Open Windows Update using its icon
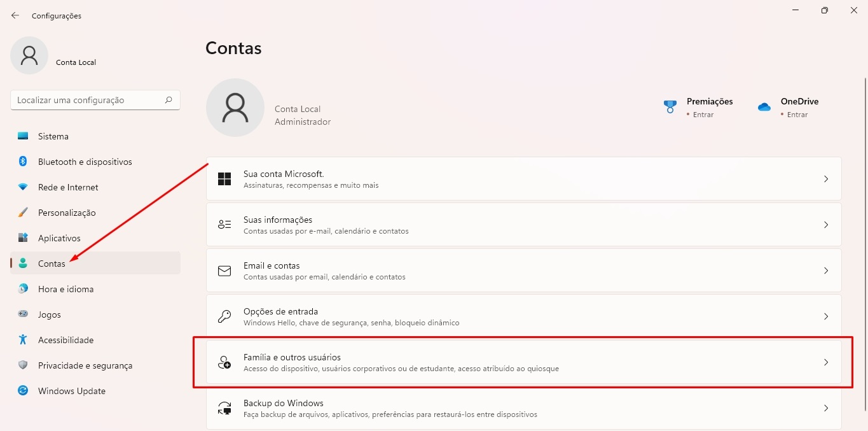 coord(22,390)
